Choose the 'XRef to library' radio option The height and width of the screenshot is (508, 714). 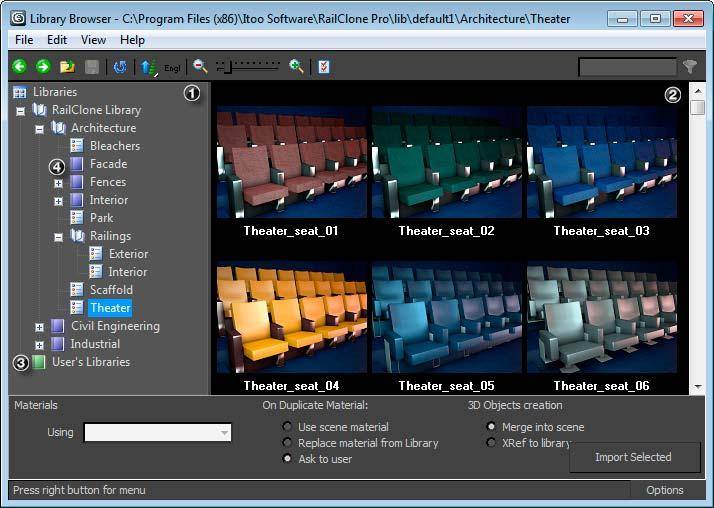click(491, 443)
